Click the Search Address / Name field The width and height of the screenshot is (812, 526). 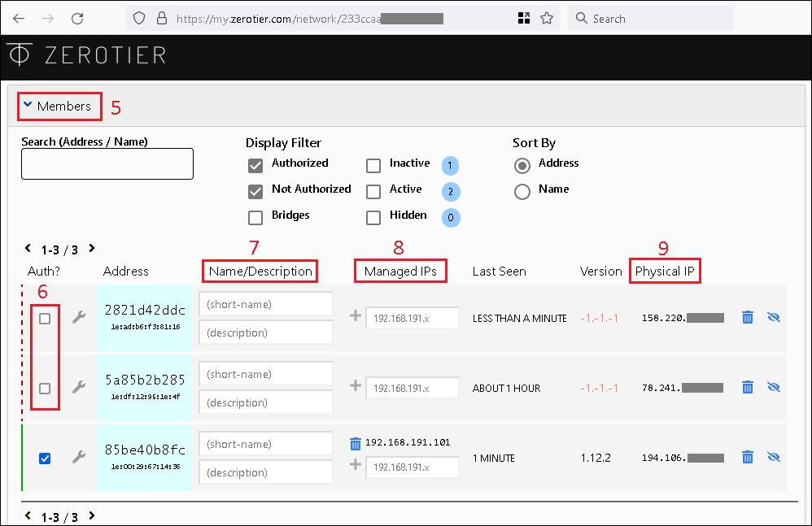107,163
